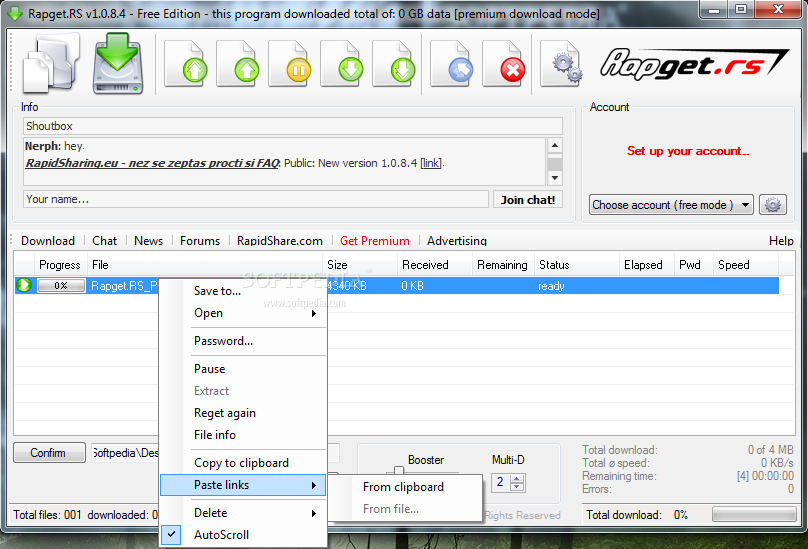808x549 pixels.
Task: Expand the Open submenu
Action: (243, 313)
